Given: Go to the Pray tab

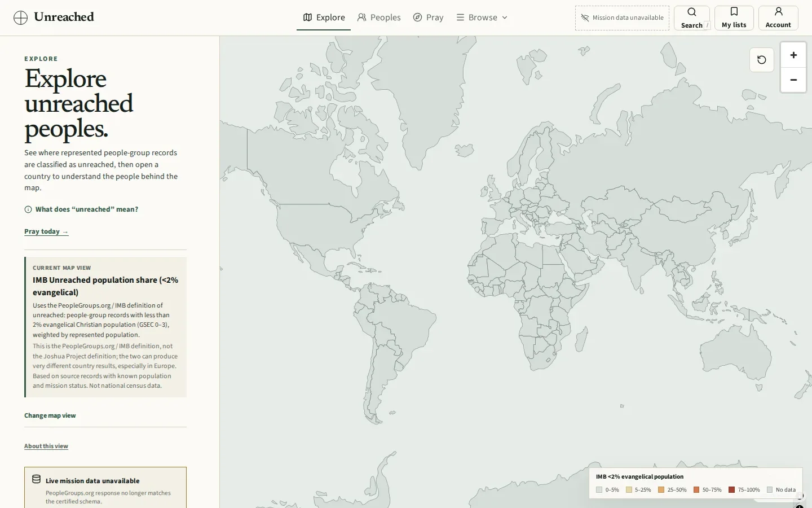Looking at the screenshot, I should tap(429, 17).
